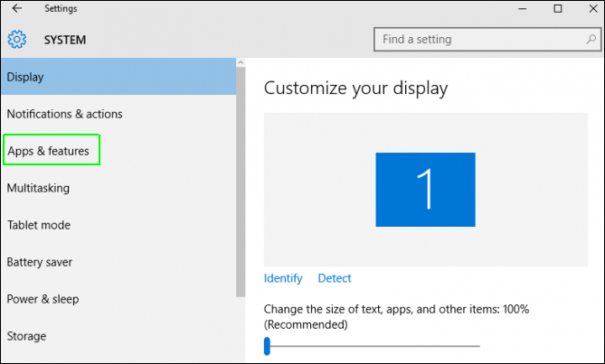Click the Identify link
Screen dimensions: 605x364
click(x=283, y=278)
